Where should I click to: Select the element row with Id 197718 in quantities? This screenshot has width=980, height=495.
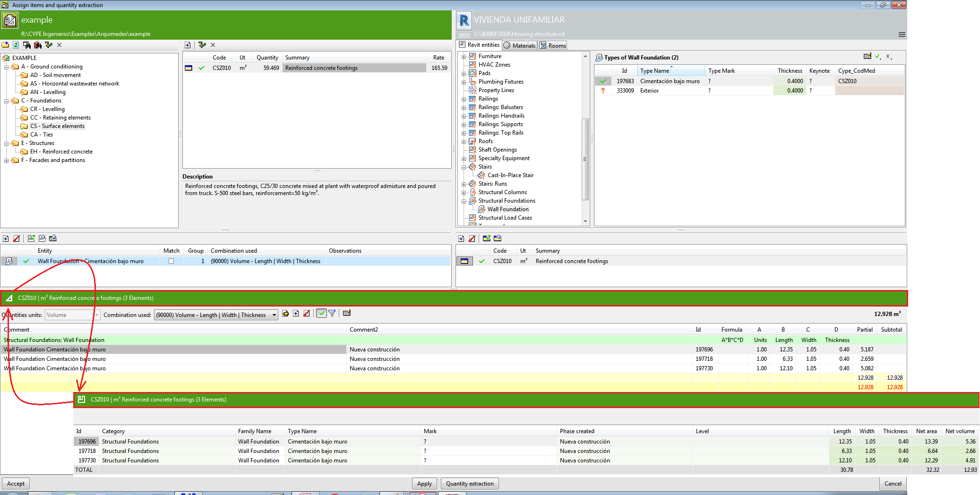coord(454,359)
